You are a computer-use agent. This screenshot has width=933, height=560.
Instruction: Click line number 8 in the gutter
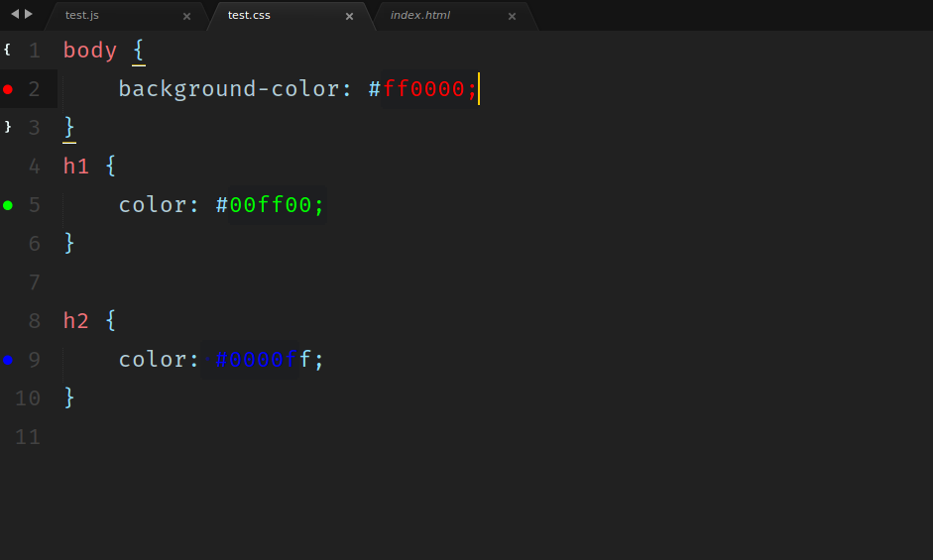(x=35, y=321)
